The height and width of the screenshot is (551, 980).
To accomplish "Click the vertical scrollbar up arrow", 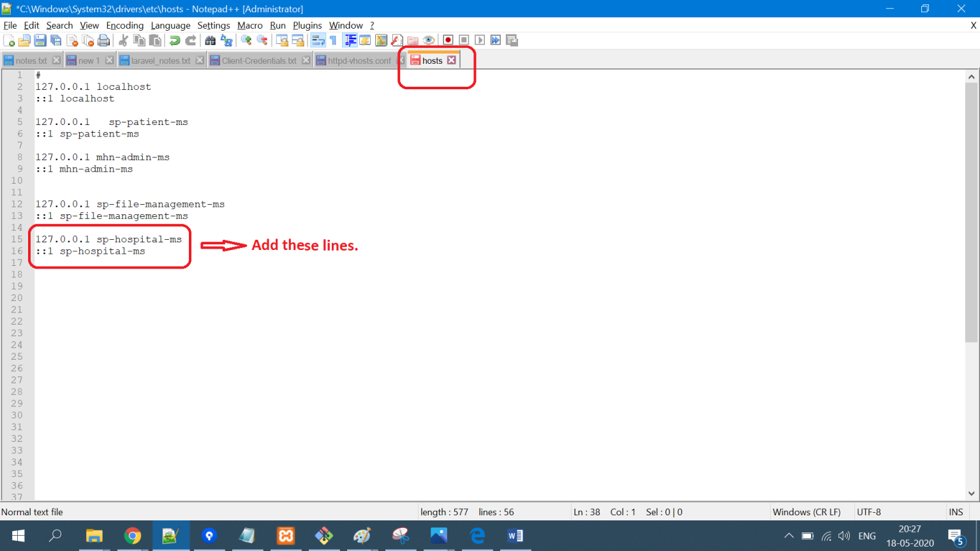I will [971, 77].
